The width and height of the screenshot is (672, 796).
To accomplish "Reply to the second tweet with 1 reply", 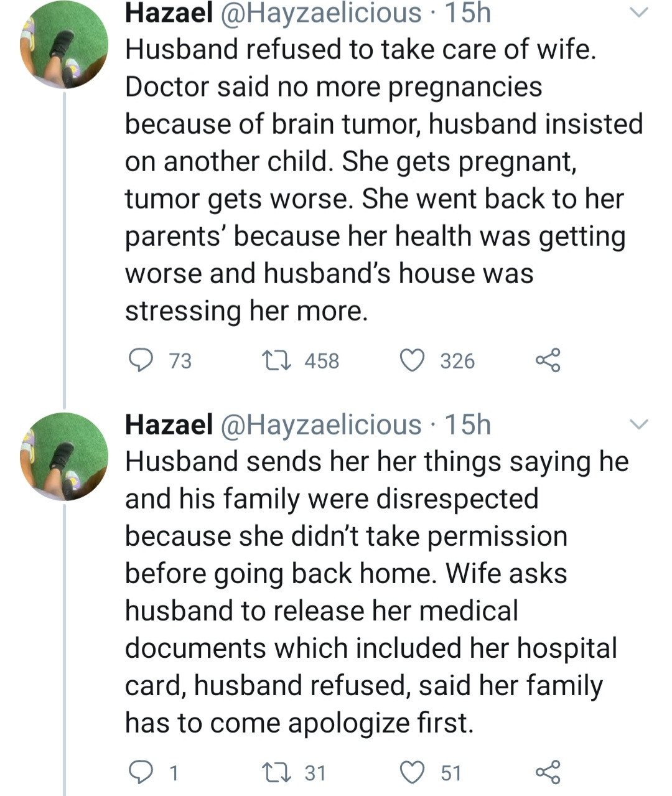I will [x=141, y=772].
